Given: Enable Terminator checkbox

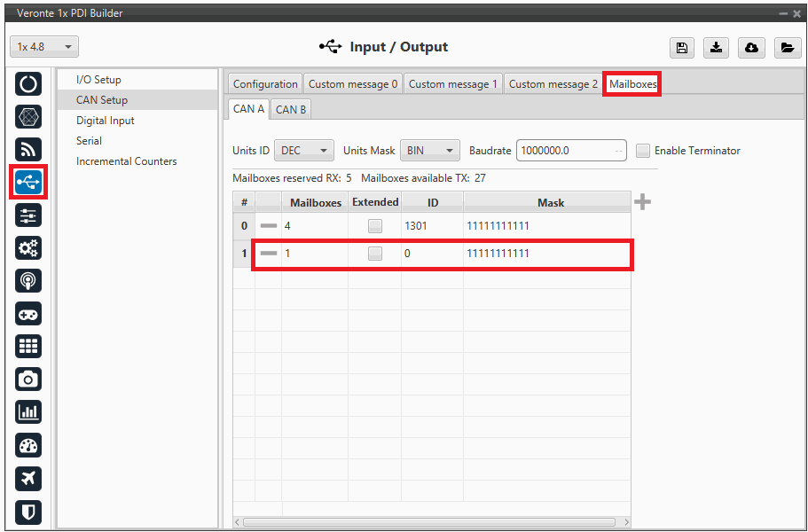Looking at the screenshot, I should [x=644, y=151].
